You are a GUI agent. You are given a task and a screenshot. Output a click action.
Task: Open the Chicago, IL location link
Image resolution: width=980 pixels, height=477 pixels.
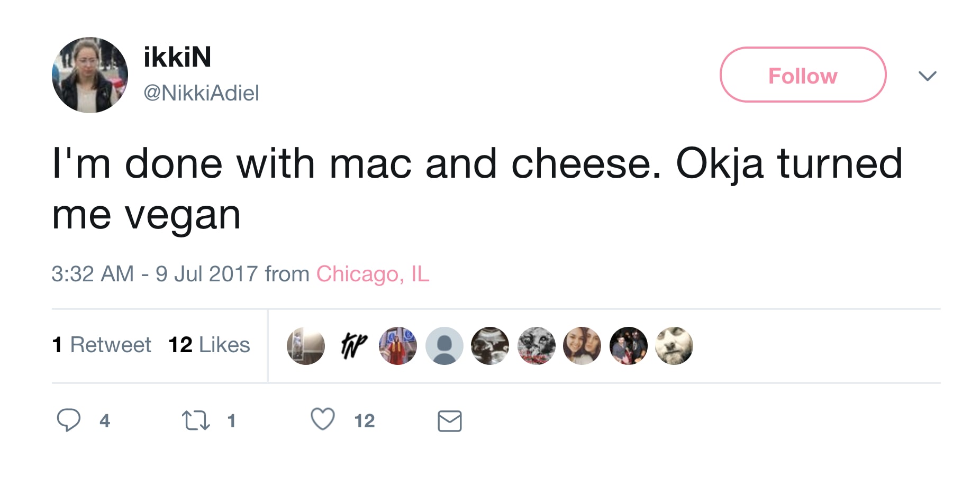(x=373, y=274)
